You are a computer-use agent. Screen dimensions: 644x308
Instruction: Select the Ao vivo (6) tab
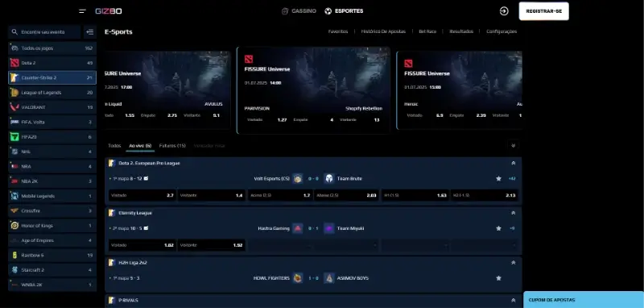tap(140, 146)
